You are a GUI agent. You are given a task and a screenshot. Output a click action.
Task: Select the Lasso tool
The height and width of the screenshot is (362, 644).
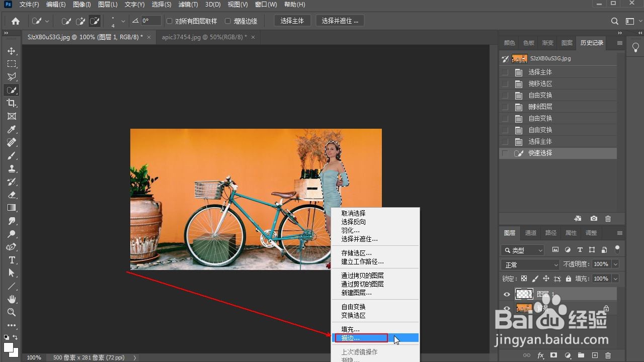tap(12, 77)
